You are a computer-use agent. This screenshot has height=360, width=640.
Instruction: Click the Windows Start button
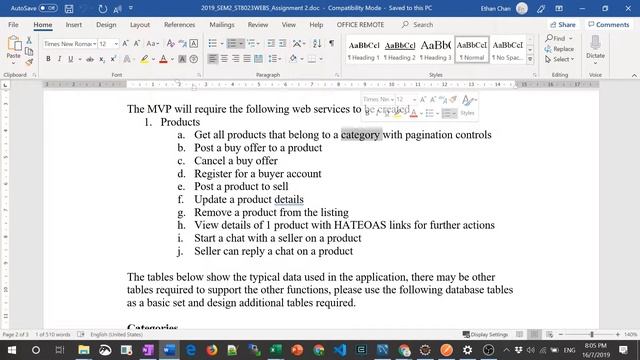[x=11, y=350]
